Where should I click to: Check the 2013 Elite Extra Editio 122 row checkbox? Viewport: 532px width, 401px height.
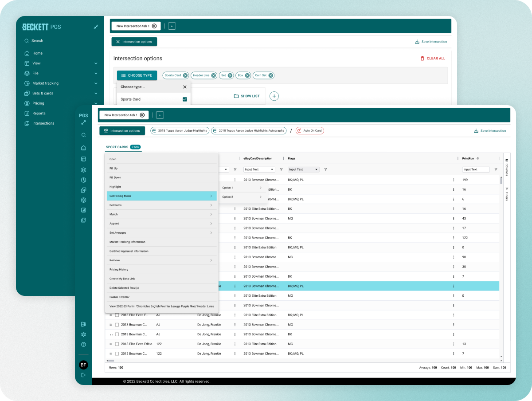[117, 344]
